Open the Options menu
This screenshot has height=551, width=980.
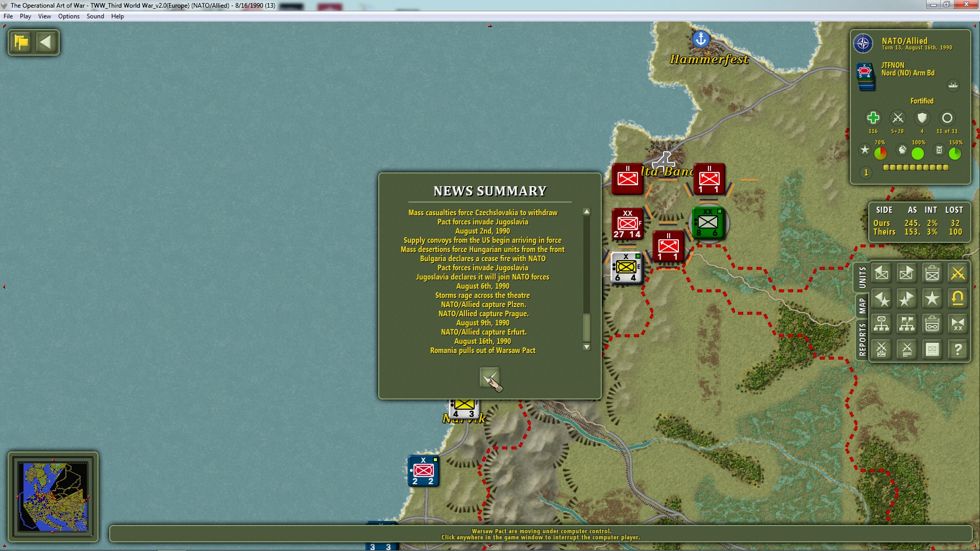tap(69, 16)
